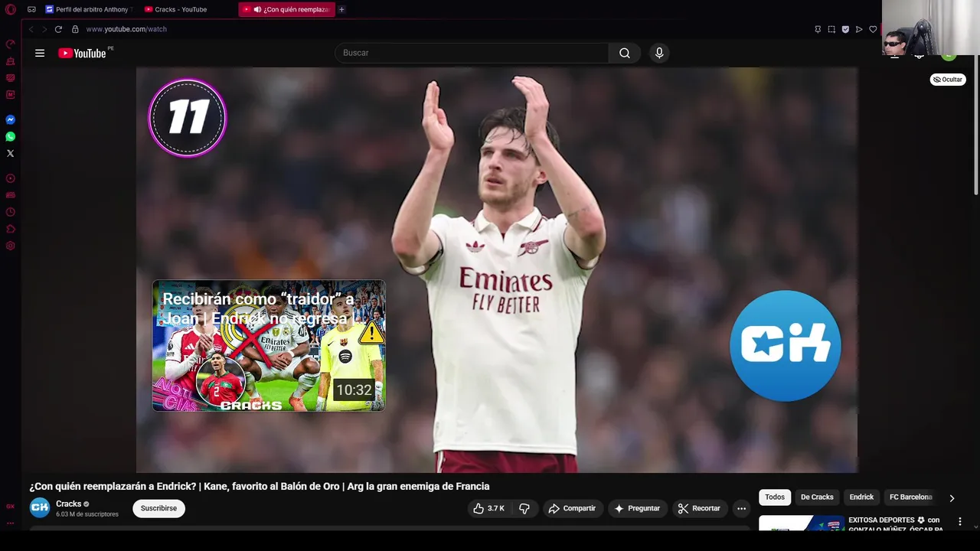The width and height of the screenshot is (980, 551).
Task: Open the EXITOSA DEPORTES recommended video title
Action: click(894, 524)
